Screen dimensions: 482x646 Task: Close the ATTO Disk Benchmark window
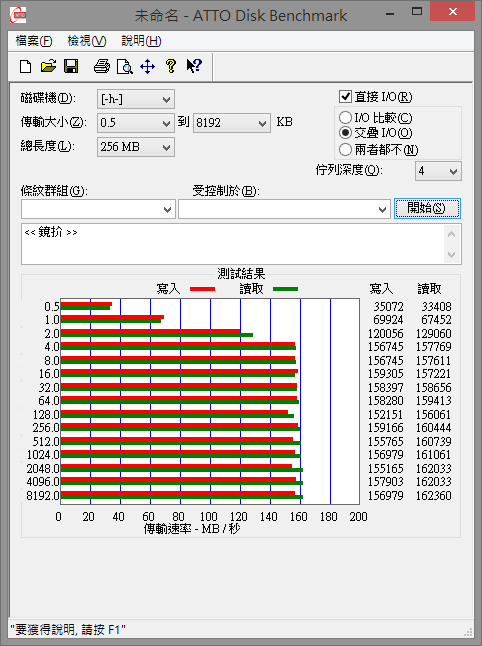click(x=453, y=12)
